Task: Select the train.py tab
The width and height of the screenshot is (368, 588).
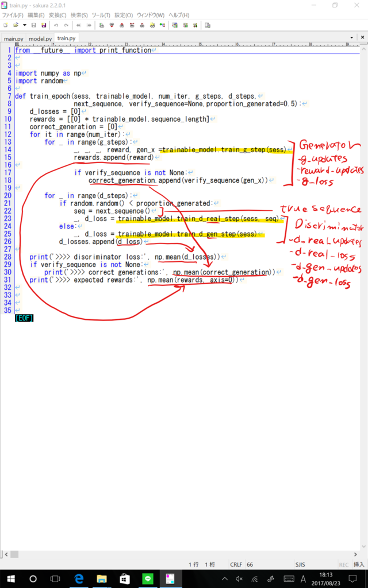Action: 66,38
